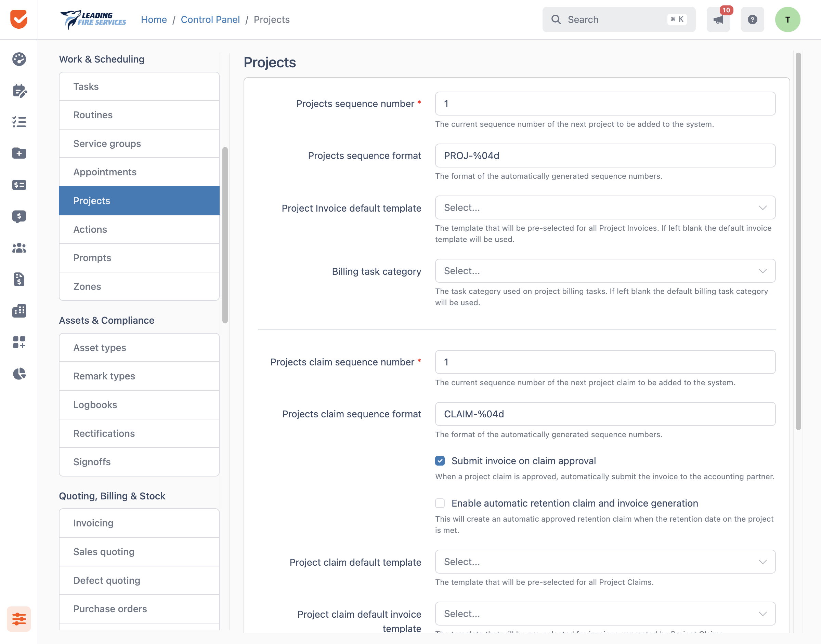Open the control panel sliders icon

[x=19, y=619]
